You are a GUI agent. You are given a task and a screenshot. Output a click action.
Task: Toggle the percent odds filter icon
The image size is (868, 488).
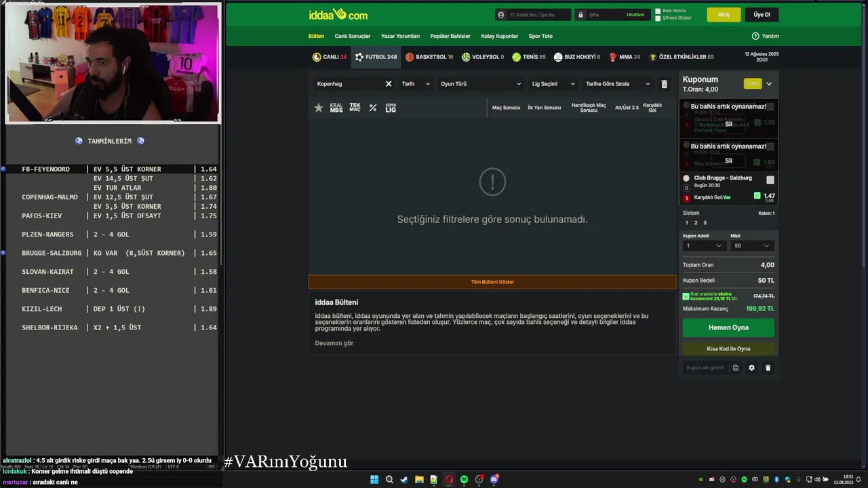(373, 108)
